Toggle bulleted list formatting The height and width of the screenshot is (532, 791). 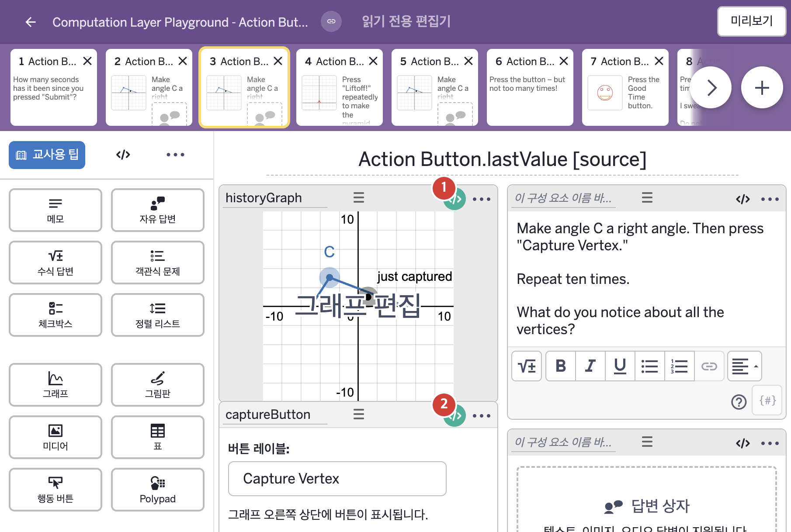[650, 366]
